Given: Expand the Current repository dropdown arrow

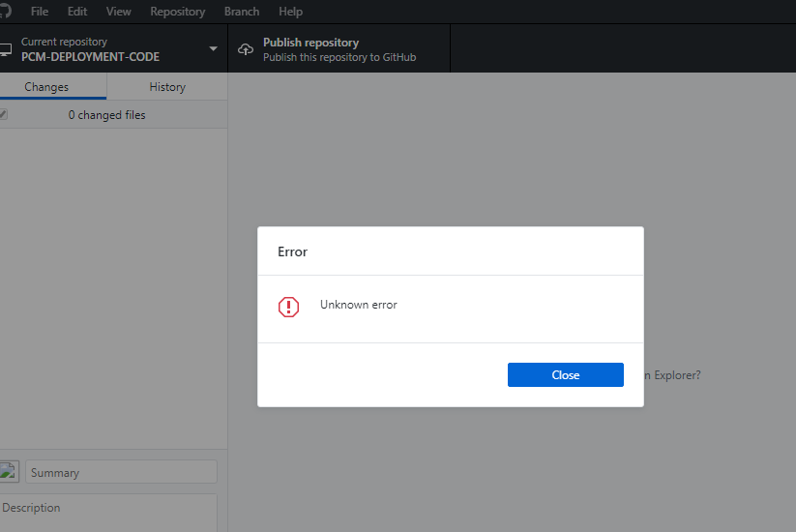Looking at the screenshot, I should pos(213,48).
